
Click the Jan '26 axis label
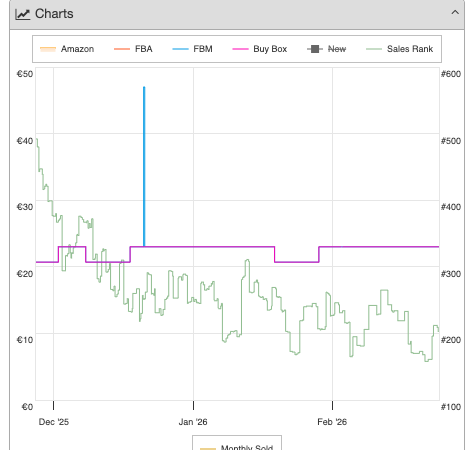pos(193,422)
